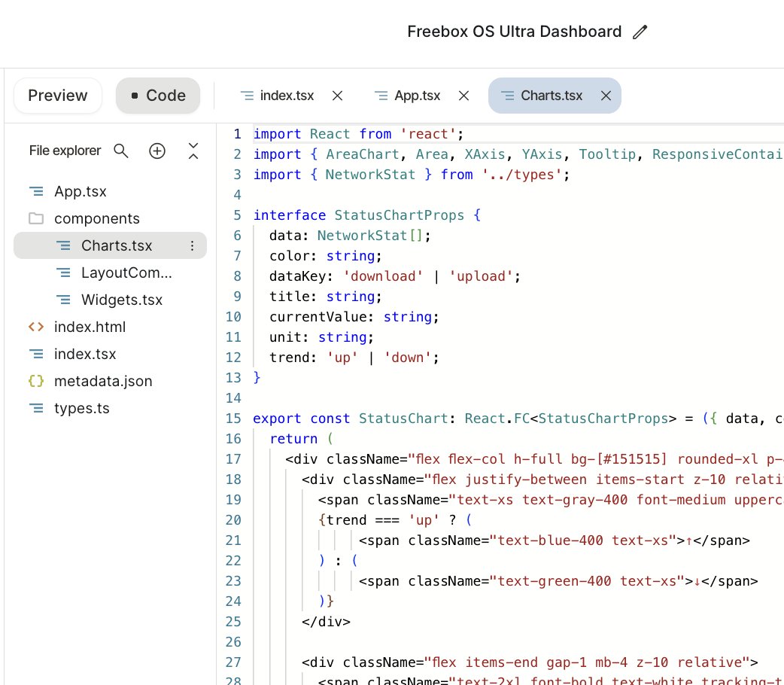Open index.tsx in file explorer tree
The height and width of the screenshot is (685, 784).
click(85, 354)
